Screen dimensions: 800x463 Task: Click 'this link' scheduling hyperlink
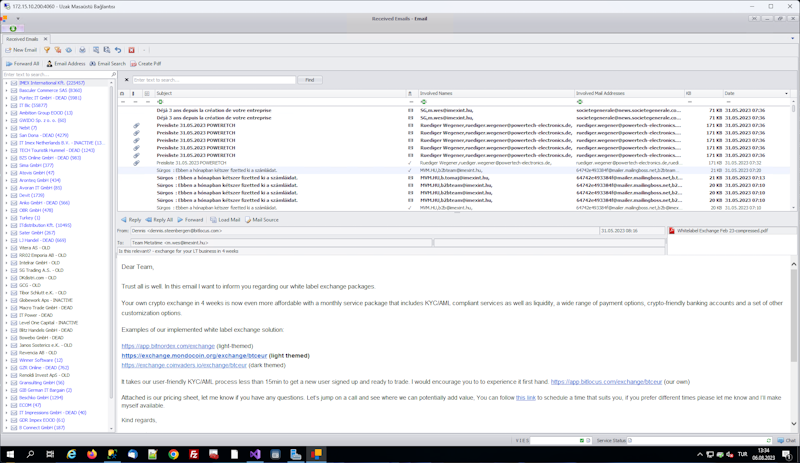coord(526,398)
